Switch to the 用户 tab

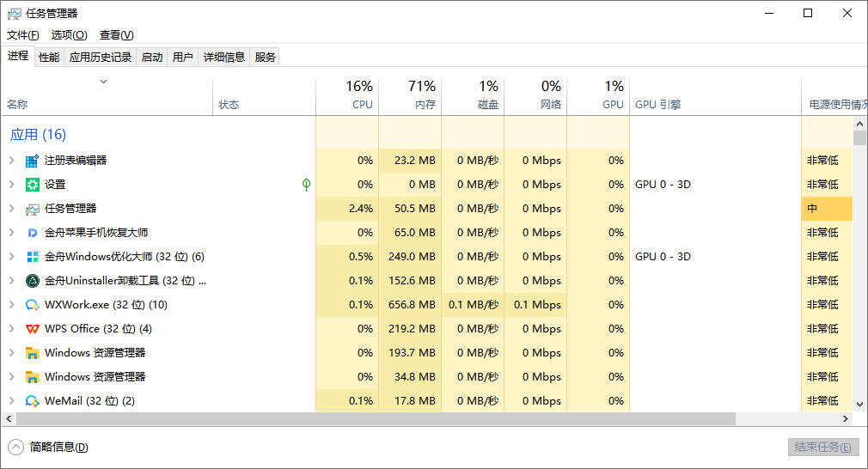pyautogui.click(x=183, y=57)
